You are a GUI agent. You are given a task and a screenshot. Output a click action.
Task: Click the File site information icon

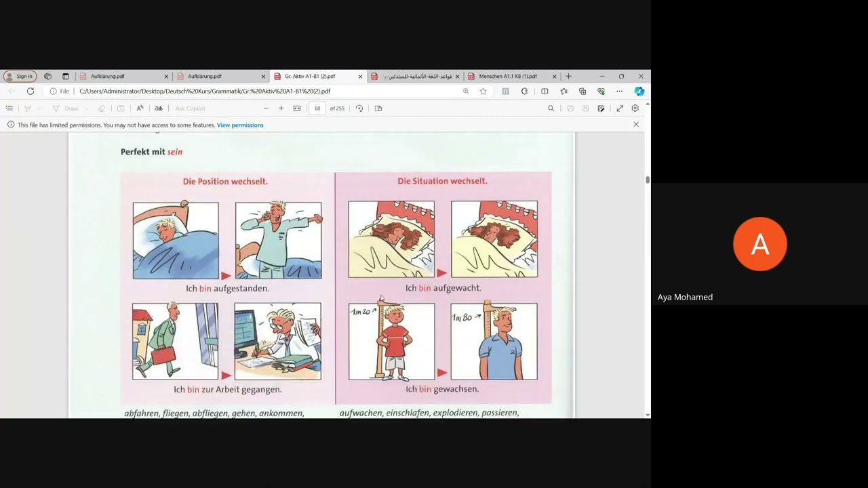tap(60, 91)
